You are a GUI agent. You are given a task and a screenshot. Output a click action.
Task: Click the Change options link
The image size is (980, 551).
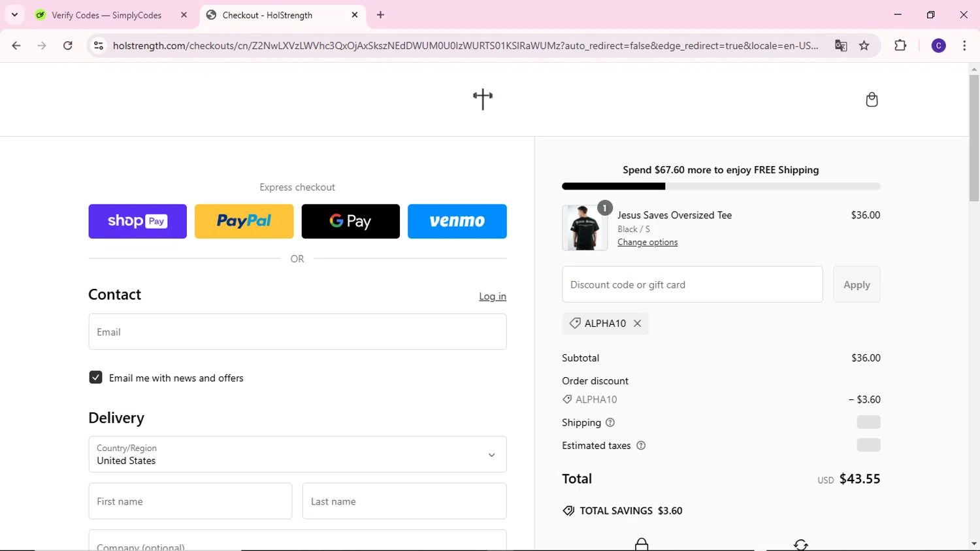[x=647, y=242]
